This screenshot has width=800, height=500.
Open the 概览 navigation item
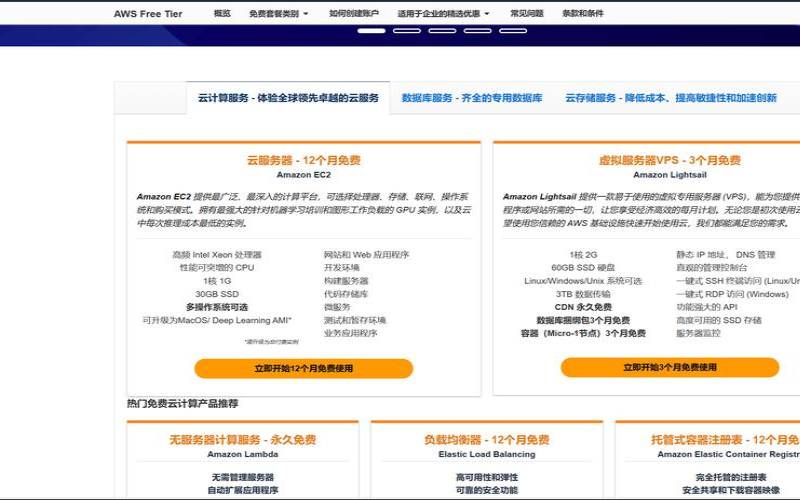[x=222, y=14]
